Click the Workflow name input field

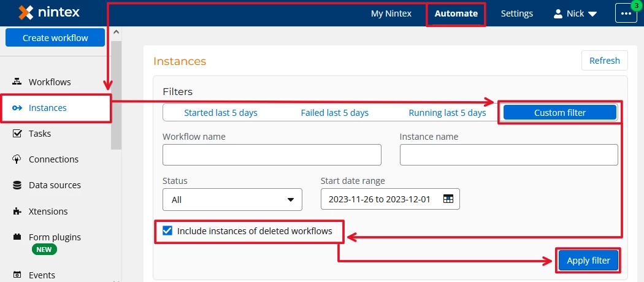[272, 154]
